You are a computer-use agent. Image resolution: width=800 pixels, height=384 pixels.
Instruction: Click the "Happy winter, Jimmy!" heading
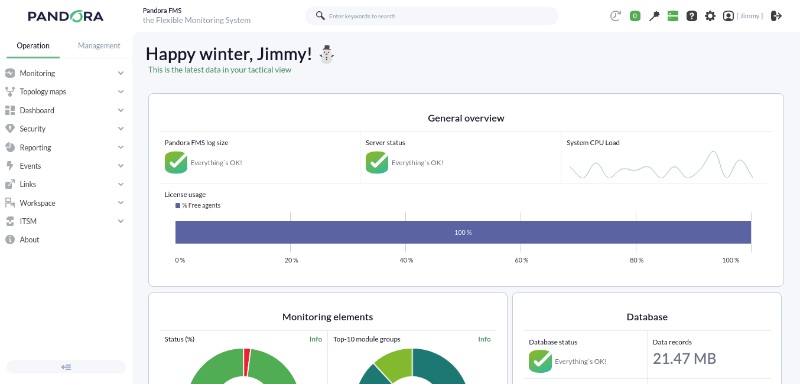coord(229,54)
